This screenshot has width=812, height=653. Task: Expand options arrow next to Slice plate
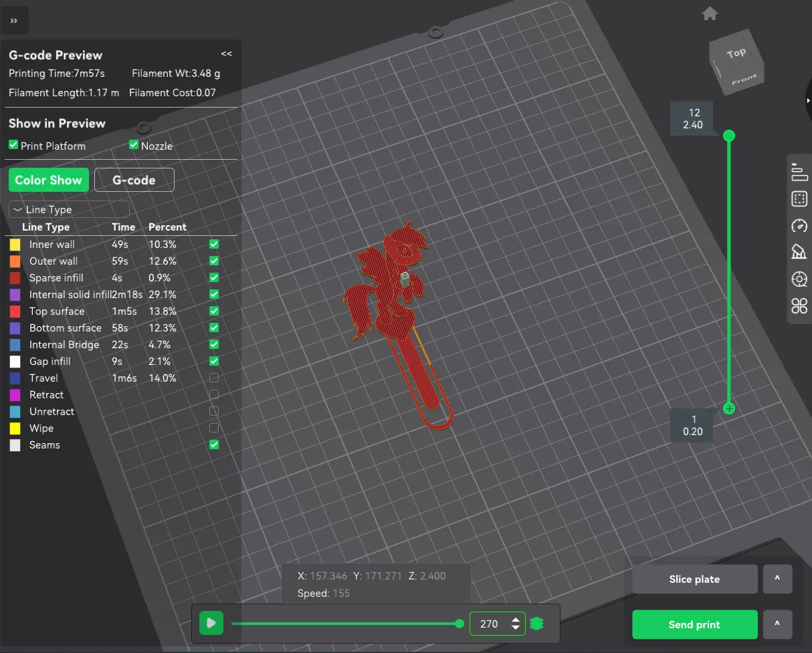(x=777, y=579)
